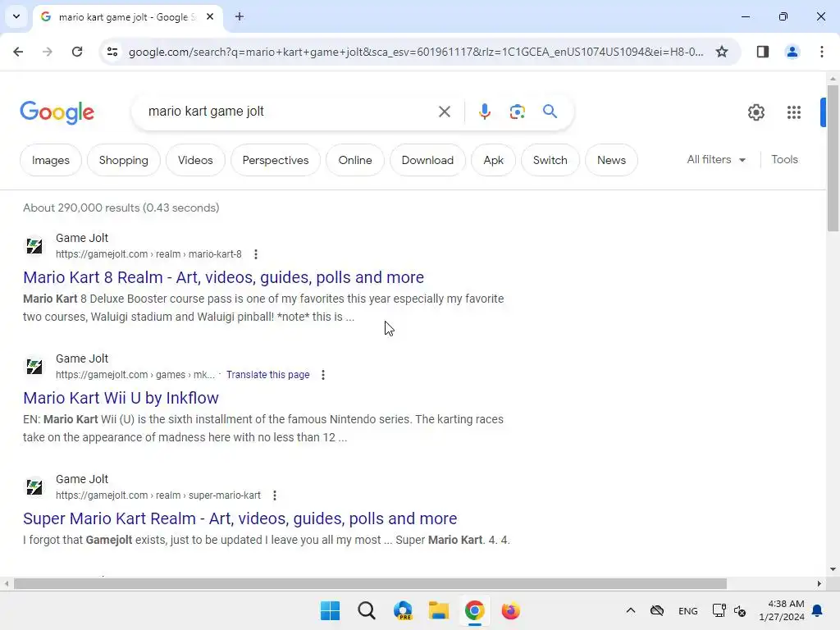Open more options for Inkflow result
840x630 pixels.
click(323, 374)
